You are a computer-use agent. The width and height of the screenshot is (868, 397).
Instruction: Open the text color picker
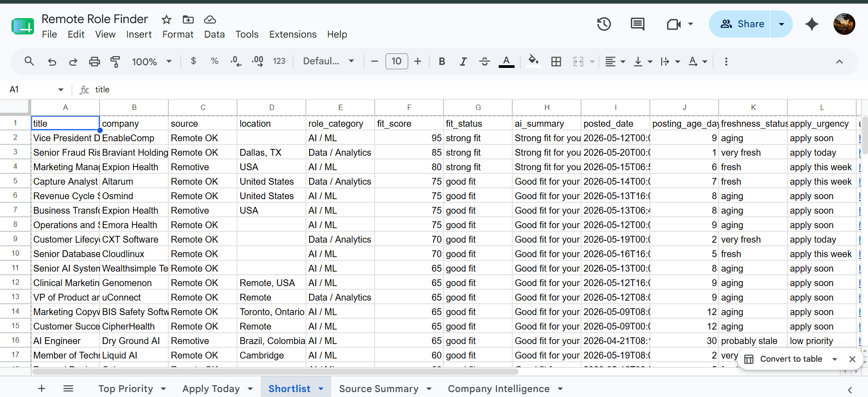(x=506, y=62)
